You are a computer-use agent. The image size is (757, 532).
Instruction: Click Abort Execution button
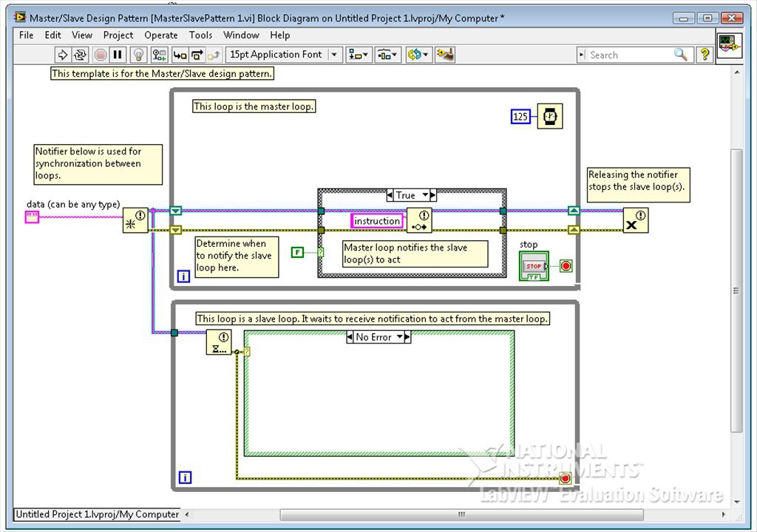(x=101, y=55)
